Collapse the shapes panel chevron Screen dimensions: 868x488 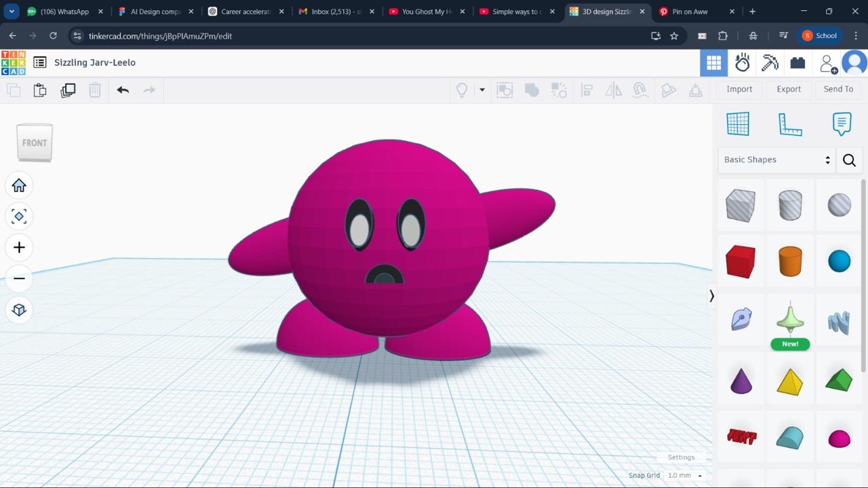click(711, 296)
